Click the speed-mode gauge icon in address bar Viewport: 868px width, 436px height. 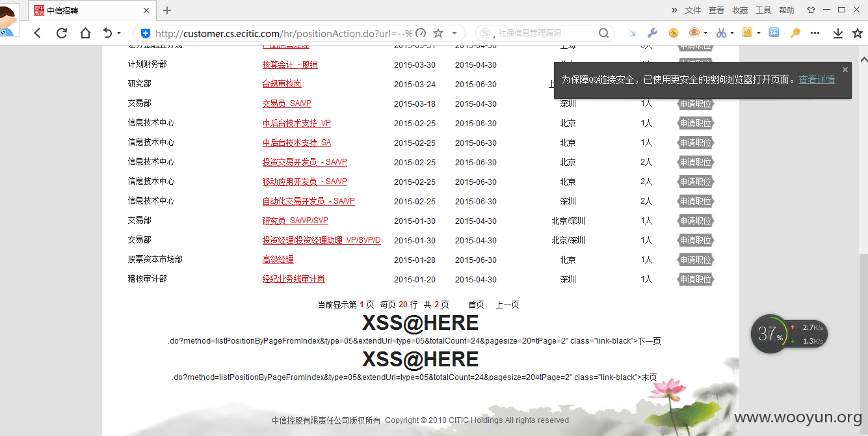click(x=421, y=33)
